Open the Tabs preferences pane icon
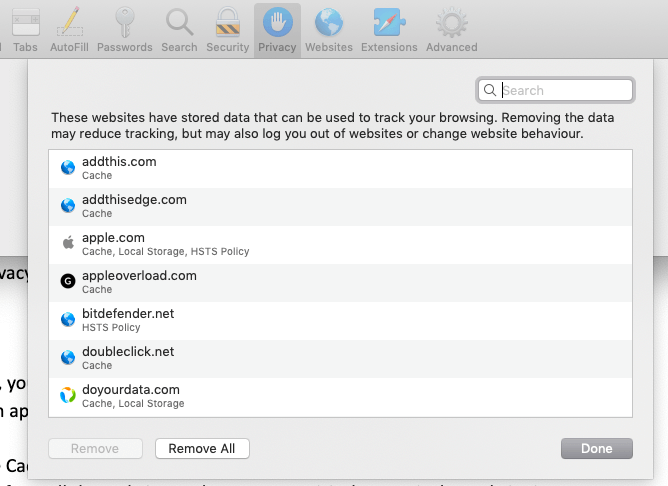This screenshot has width=668, height=486. coord(26,22)
